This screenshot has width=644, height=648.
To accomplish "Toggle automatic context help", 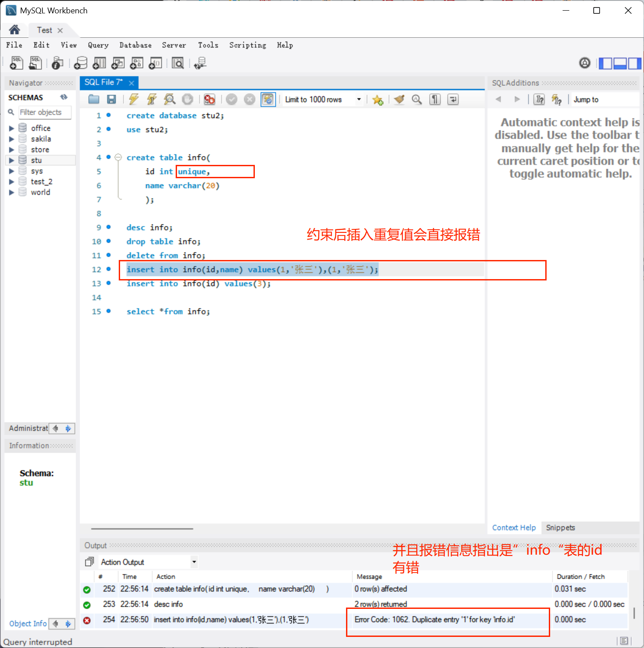I will click(x=556, y=100).
